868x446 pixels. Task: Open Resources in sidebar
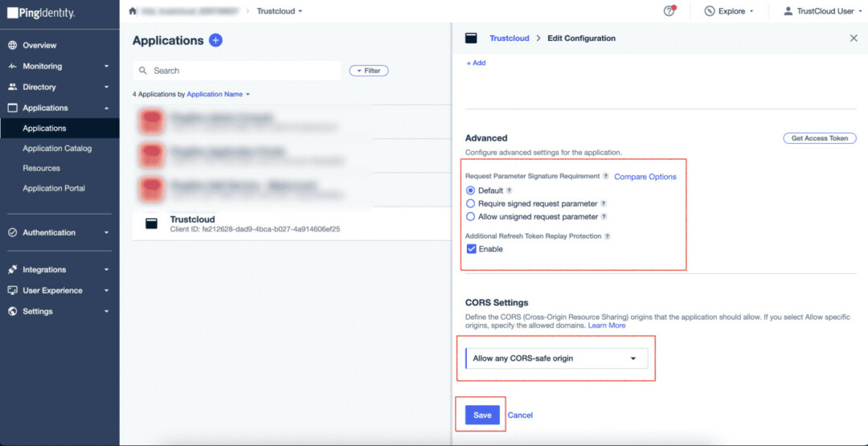point(42,168)
